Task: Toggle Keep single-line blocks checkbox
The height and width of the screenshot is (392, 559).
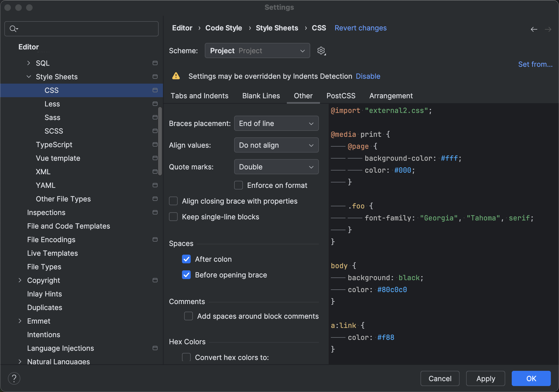Action: (173, 217)
